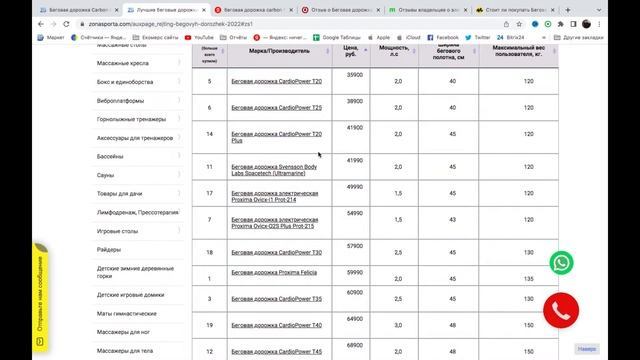Open the browser side panel icon
Viewport: 640px width, 360px height.
tap(573, 24)
